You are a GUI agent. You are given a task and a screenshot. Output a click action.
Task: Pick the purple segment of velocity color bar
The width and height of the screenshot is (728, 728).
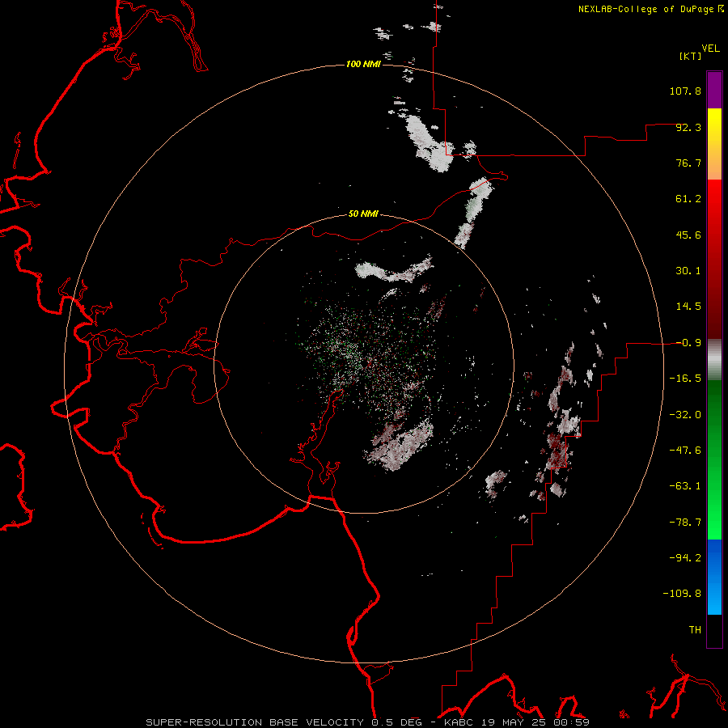tap(714, 90)
